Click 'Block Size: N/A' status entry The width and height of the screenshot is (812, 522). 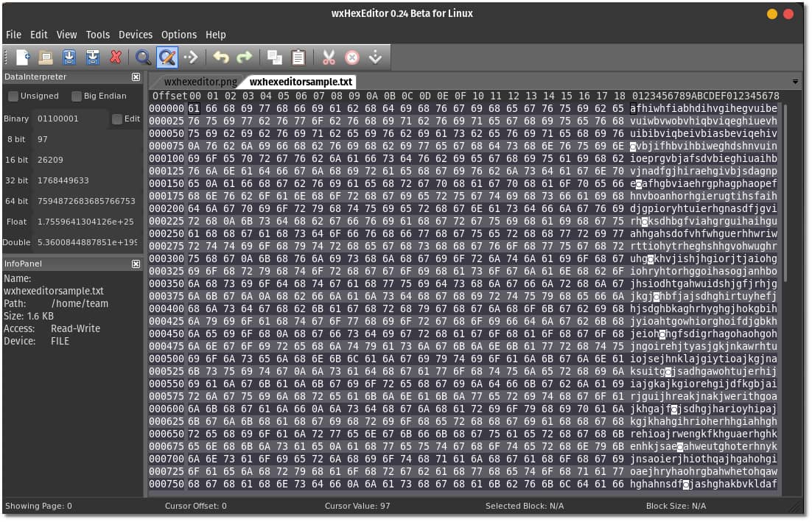(x=676, y=506)
